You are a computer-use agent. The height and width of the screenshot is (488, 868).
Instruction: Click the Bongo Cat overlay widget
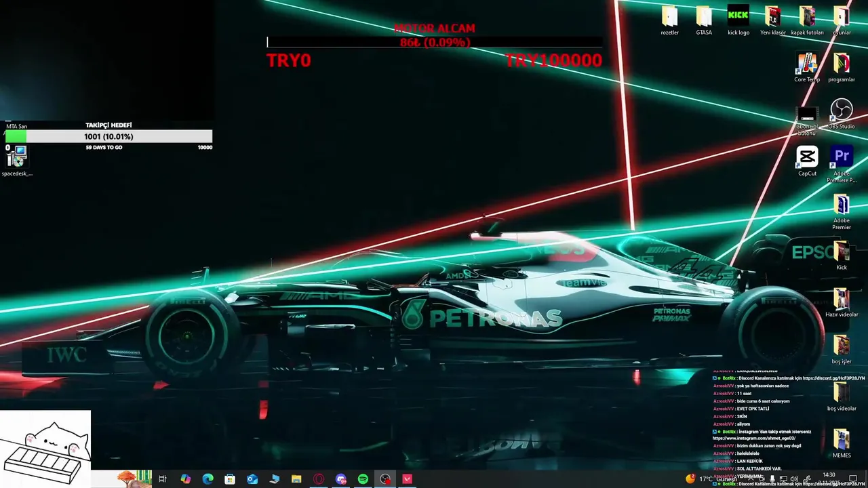[x=45, y=449]
